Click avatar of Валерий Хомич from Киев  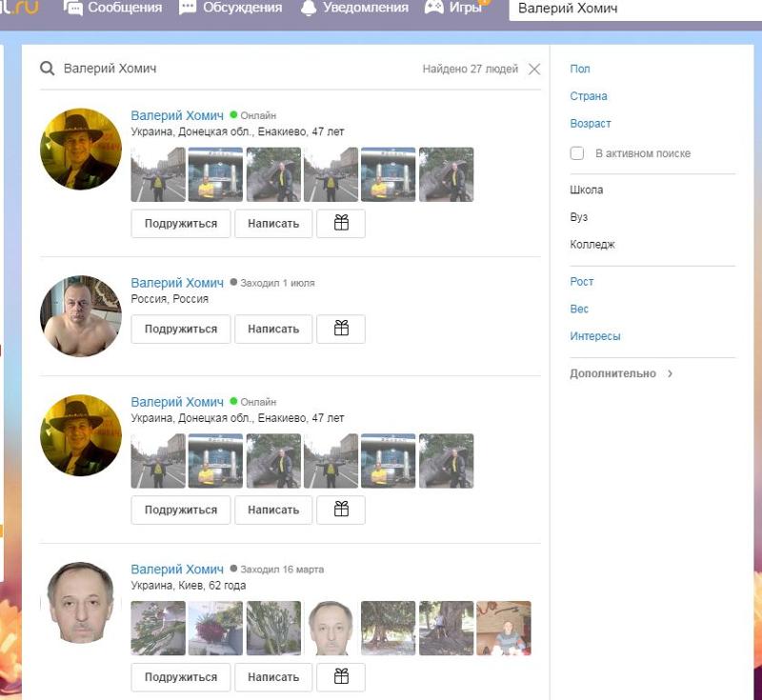tap(81, 602)
